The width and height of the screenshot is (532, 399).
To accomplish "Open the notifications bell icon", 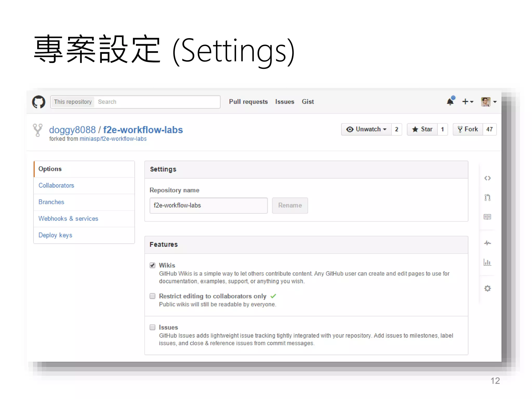I will click(x=451, y=101).
